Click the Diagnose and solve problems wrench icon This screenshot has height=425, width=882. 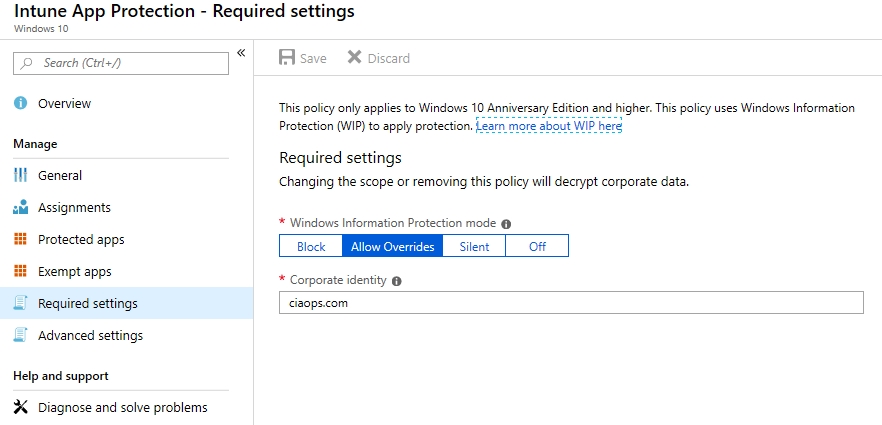click(x=20, y=408)
